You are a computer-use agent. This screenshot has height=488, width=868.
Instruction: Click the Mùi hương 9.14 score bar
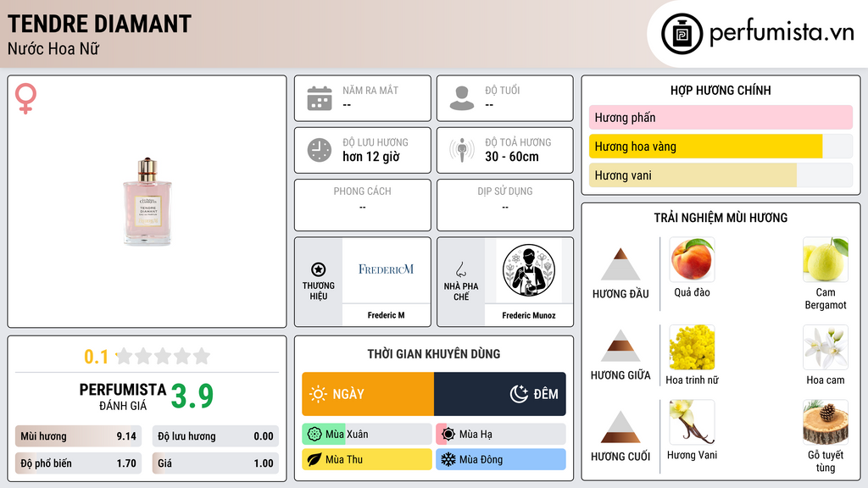[x=79, y=436]
